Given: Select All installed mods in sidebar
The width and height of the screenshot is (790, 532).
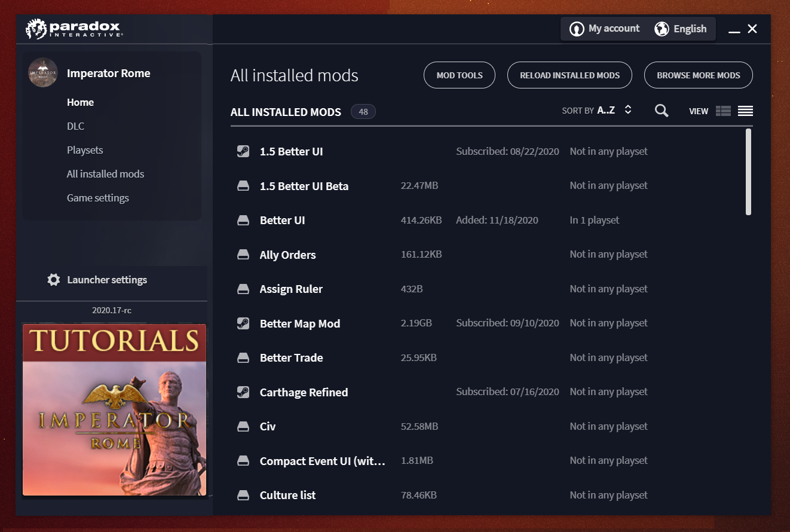Looking at the screenshot, I should [x=105, y=174].
